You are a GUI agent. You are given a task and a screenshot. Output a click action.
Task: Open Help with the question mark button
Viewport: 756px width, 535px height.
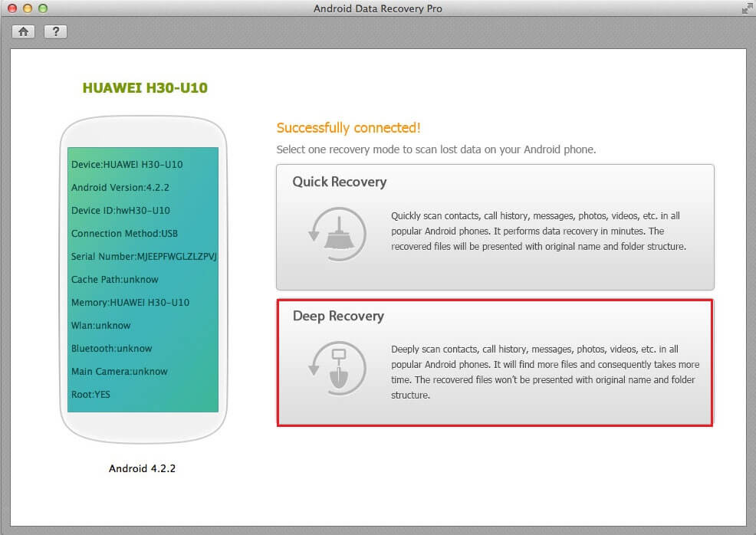tap(55, 31)
